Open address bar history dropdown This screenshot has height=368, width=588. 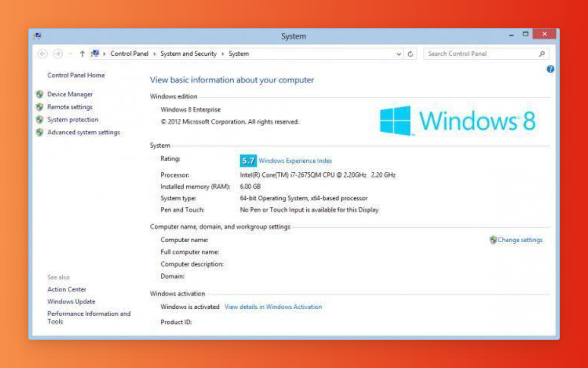[399, 54]
